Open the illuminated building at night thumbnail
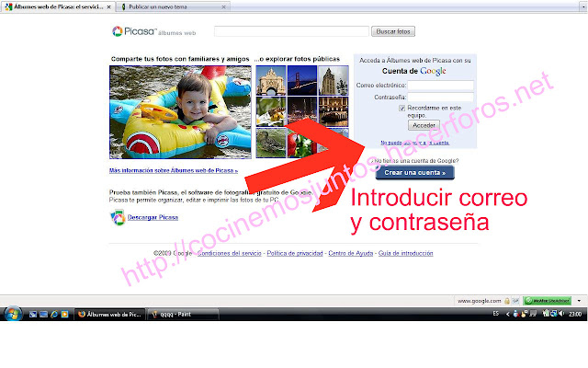 coord(334,111)
